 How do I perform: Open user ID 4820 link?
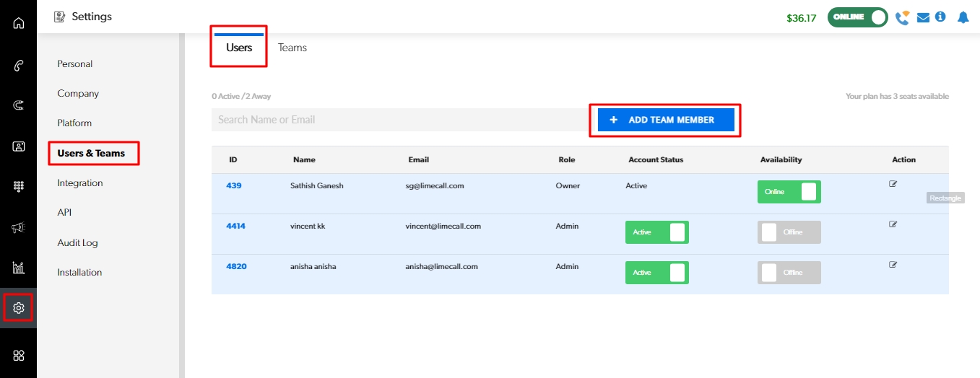coord(236,266)
